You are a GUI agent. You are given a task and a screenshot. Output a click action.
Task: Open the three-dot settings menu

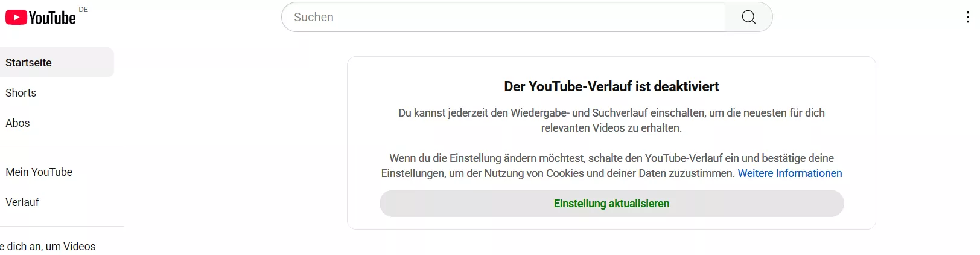click(967, 17)
